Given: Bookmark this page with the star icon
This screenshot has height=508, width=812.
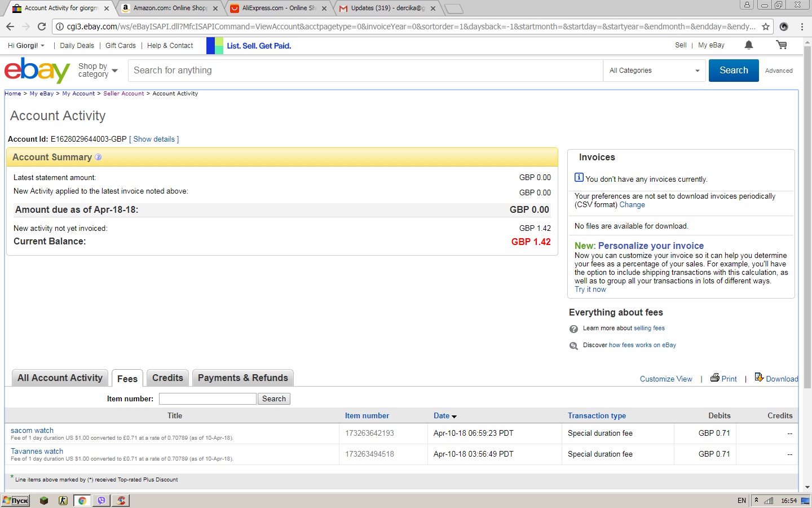Looking at the screenshot, I should coord(766,27).
